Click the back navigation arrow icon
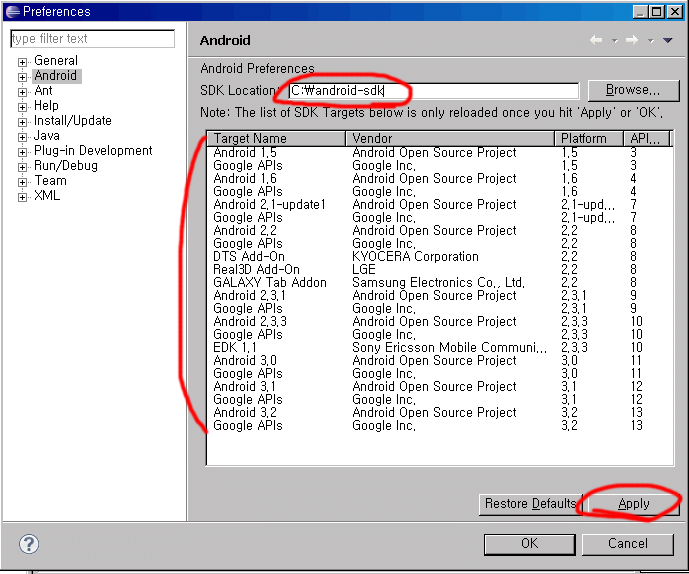The height and width of the screenshot is (574, 689). coord(596,40)
